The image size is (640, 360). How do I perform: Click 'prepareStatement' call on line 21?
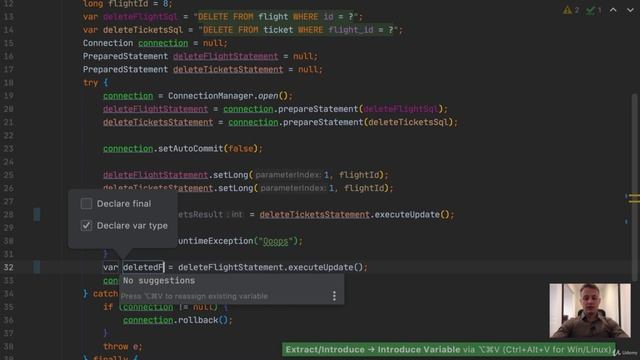(323, 122)
